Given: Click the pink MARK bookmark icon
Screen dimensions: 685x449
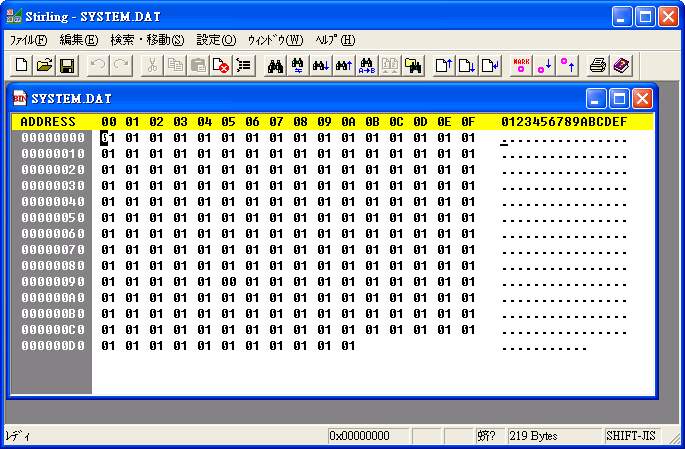Looking at the screenshot, I should [520, 65].
